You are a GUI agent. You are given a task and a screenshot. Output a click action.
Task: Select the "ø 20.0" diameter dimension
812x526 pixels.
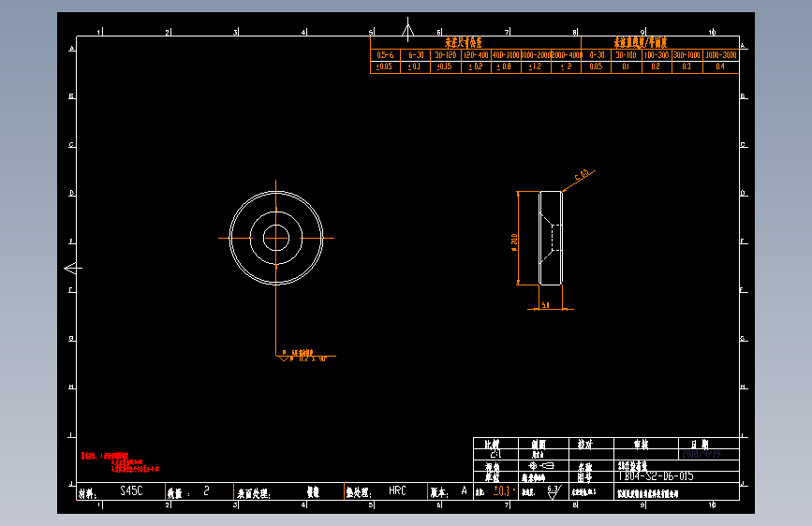514,242
